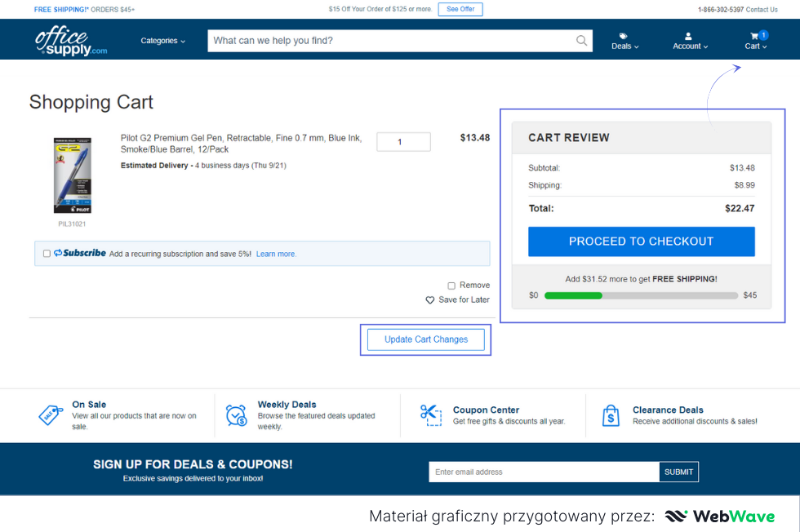Click the Account person icon
This screenshot has height=532, width=800.
[688, 36]
